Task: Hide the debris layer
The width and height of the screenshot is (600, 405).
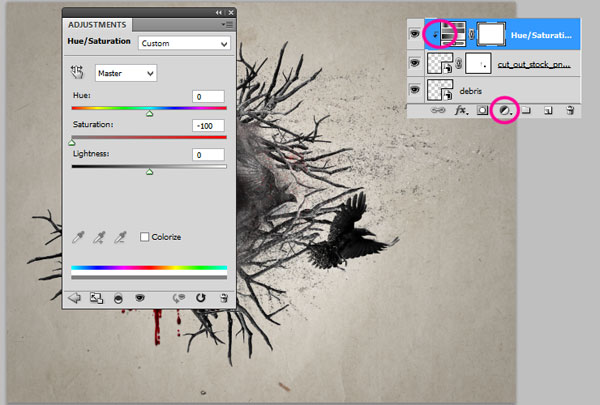Action: pos(415,90)
